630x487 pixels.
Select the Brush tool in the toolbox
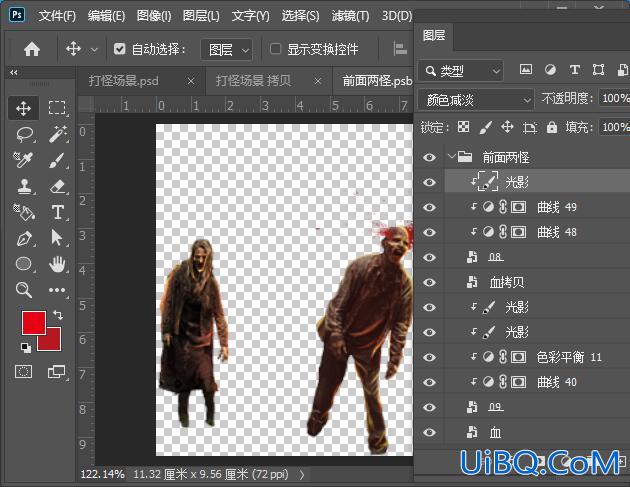click(x=57, y=160)
